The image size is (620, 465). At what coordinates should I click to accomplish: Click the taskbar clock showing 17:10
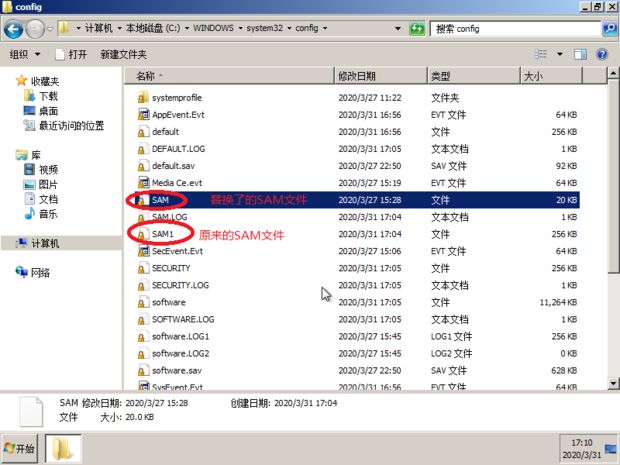click(x=582, y=442)
